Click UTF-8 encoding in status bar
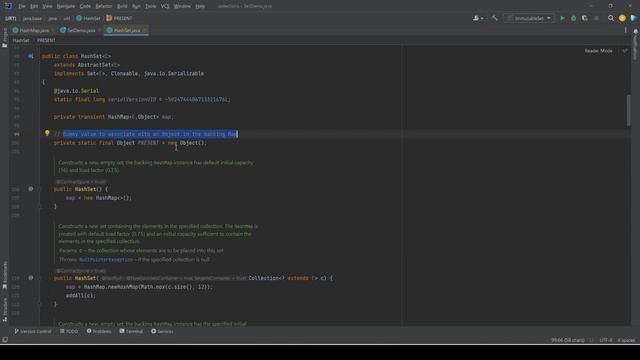The width and height of the screenshot is (640, 360). [x=606, y=340]
